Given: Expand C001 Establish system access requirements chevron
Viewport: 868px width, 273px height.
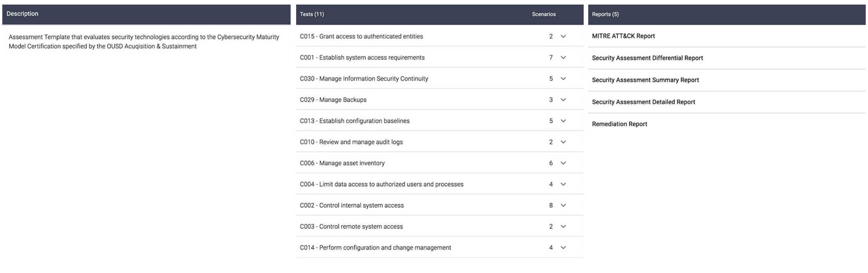Looking at the screenshot, I should [x=563, y=57].
